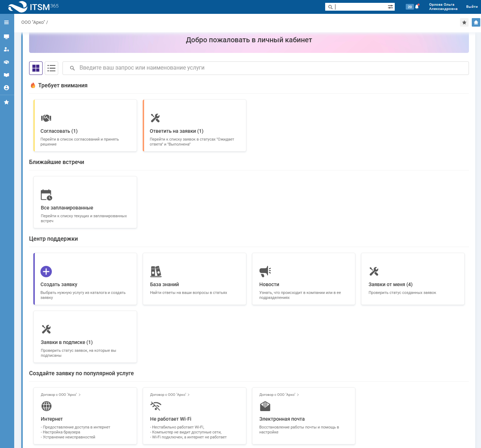
Task: Open the user profile icon in sidebar
Action: click(6, 88)
